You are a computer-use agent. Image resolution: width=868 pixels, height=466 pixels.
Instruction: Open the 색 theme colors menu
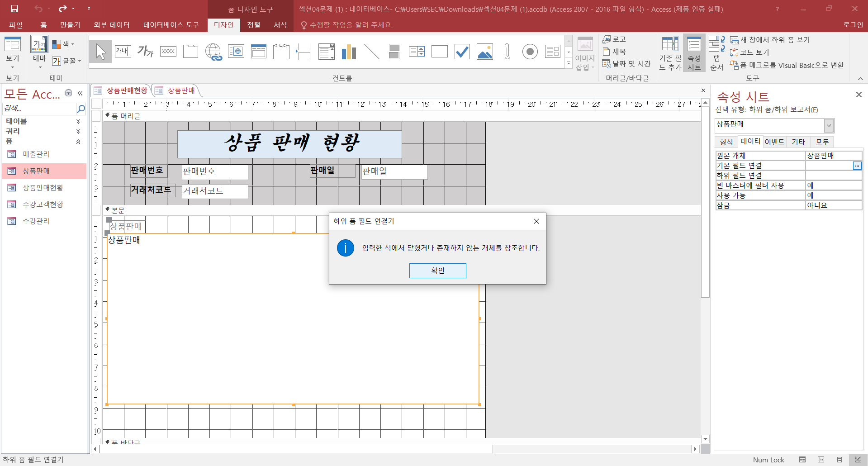click(63, 44)
